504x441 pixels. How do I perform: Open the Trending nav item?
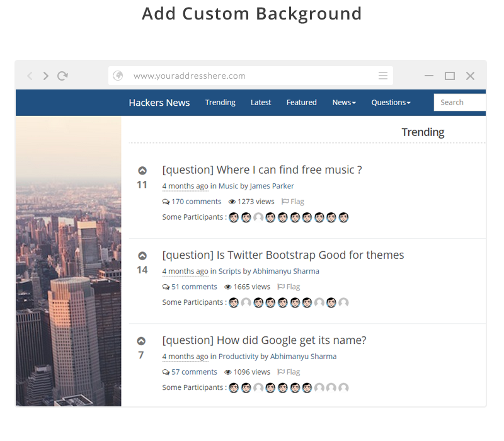(220, 103)
